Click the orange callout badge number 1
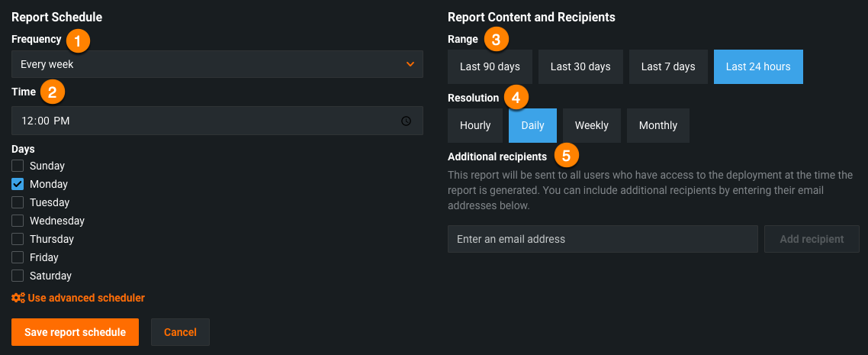The height and width of the screenshot is (355, 868). click(77, 39)
